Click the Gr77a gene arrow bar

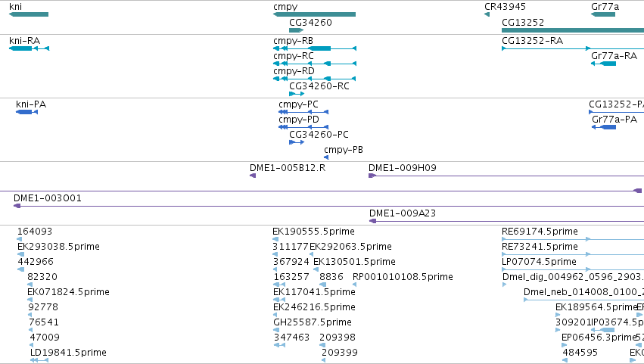pyautogui.click(x=603, y=14)
